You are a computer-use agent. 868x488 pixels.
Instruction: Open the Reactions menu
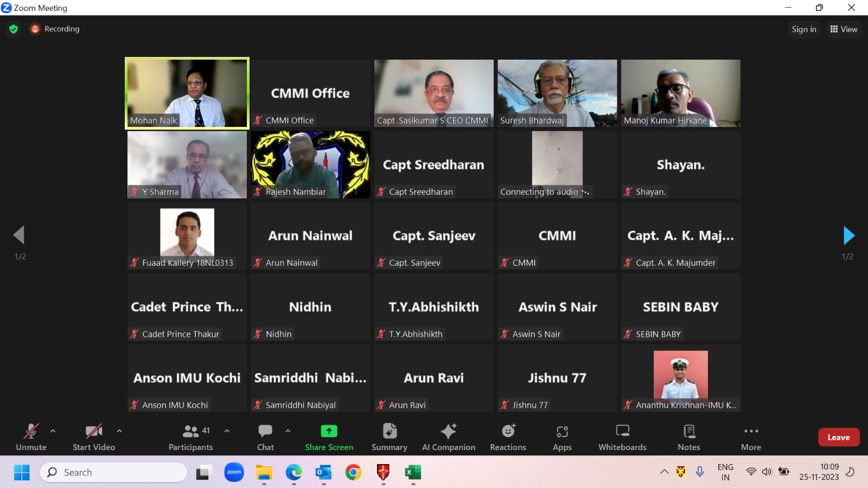(508, 437)
